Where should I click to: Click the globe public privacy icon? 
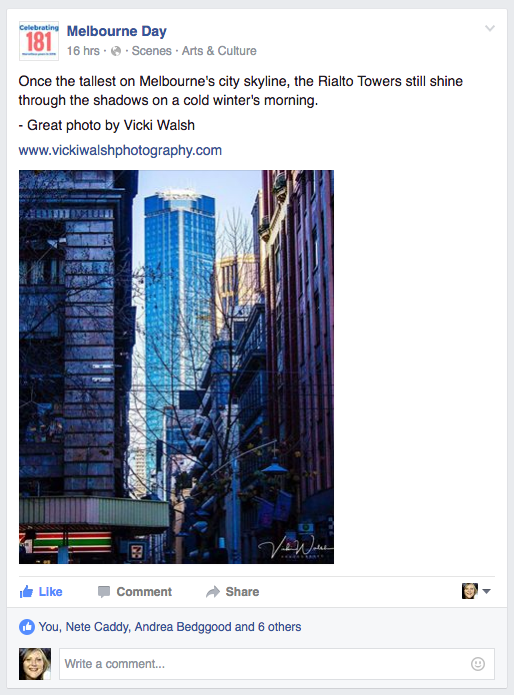point(116,51)
